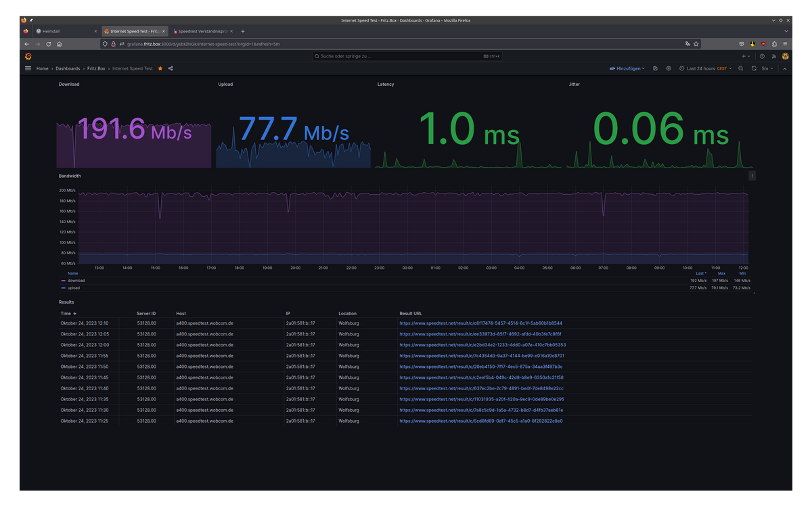
Task: Open dashboard settings gear icon
Action: [669, 68]
